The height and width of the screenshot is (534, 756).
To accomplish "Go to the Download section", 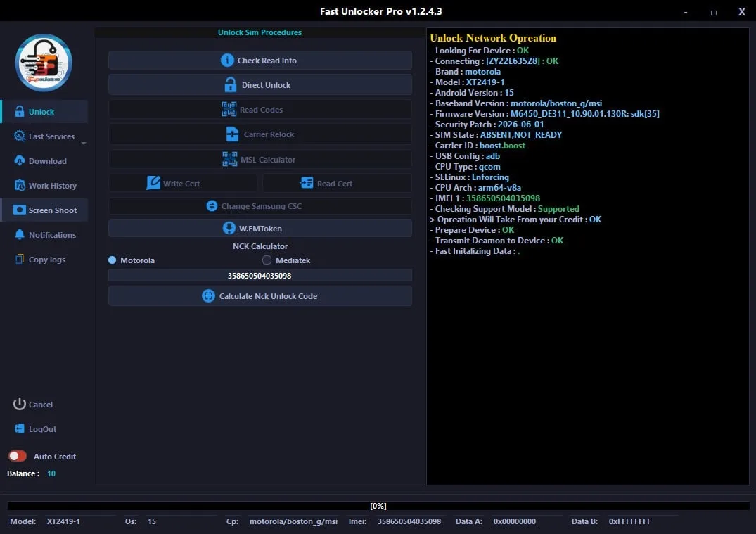I will 44,160.
